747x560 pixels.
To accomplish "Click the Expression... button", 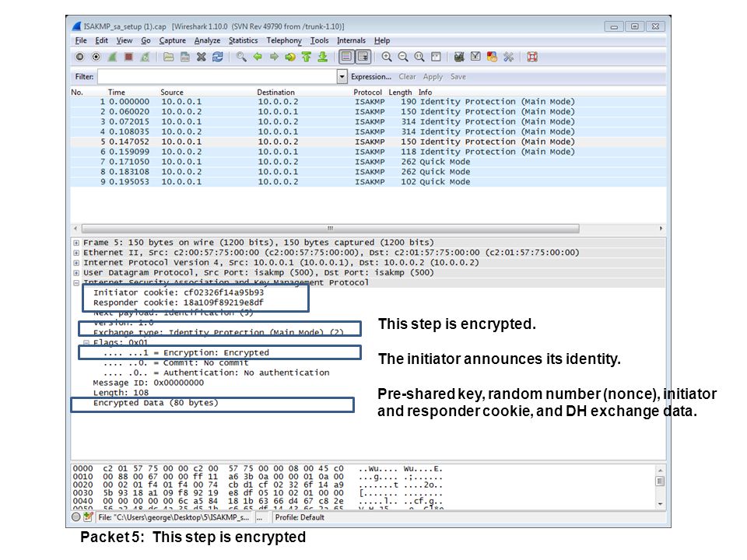I will point(371,77).
